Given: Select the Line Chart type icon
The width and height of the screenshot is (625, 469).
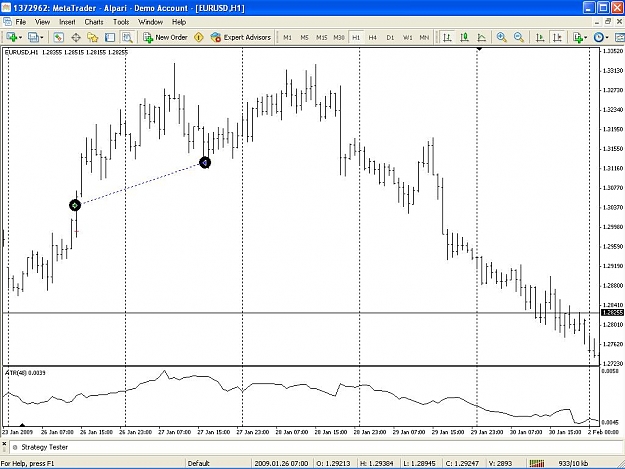Looking at the screenshot, I should 482,37.
